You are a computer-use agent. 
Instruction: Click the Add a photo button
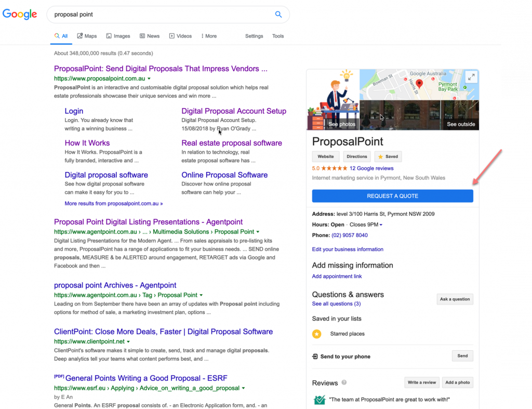(457, 382)
